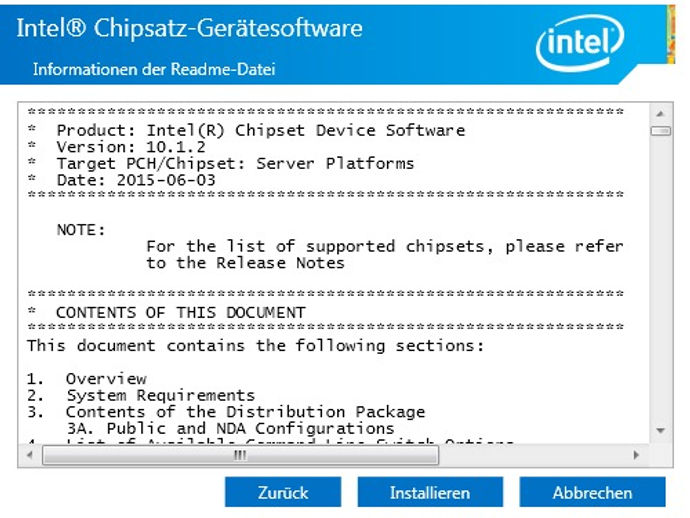Click the readme vertical scroll up arrow
Image resolution: width=690 pixels, height=518 pixels.
[660, 114]
